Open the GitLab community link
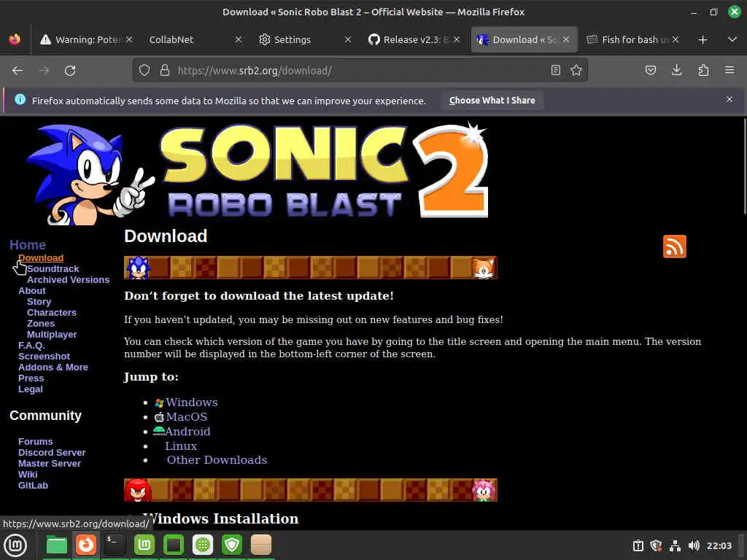Screen dimensions: 747x560 pyautogui.click(x=33, y=485)
